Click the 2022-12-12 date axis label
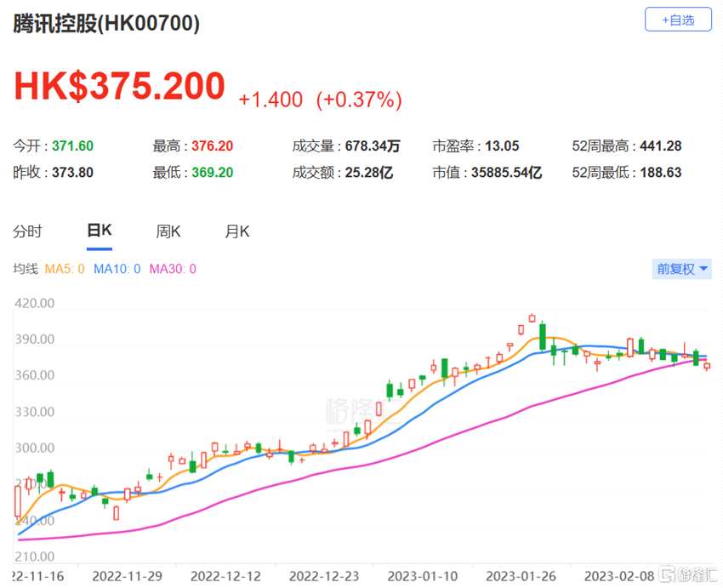 (x=225, y=576)
